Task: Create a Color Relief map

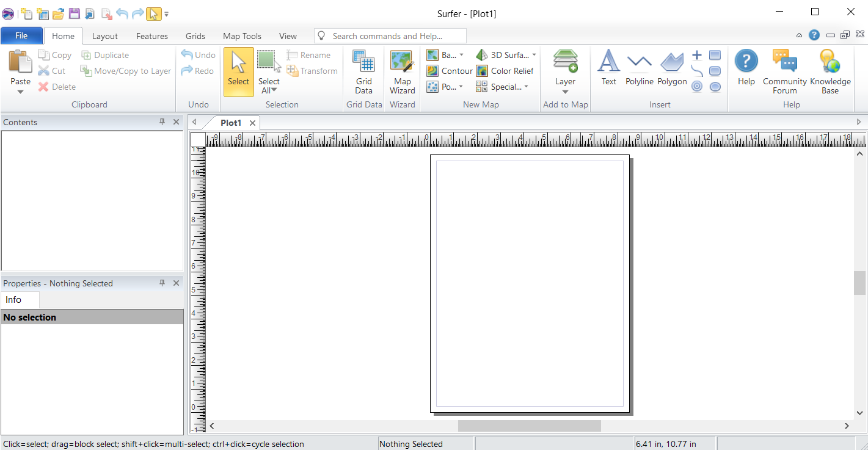Action: click(505, 71)
